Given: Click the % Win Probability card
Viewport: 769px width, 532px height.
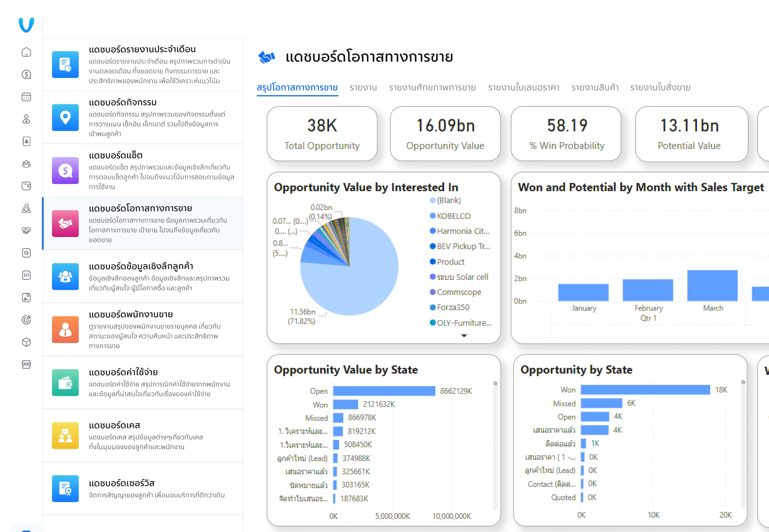Looking at the screenshot, I should coord(566,134).
